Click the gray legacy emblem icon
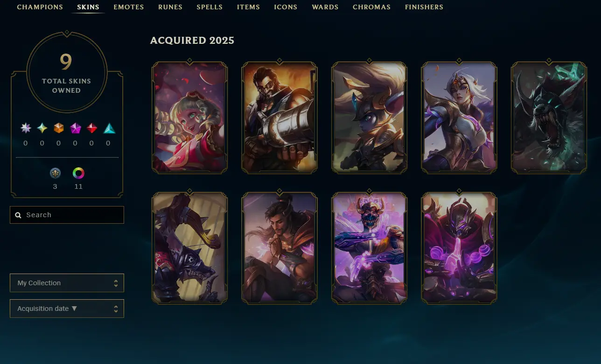601x364 pixels. [55, 173]
